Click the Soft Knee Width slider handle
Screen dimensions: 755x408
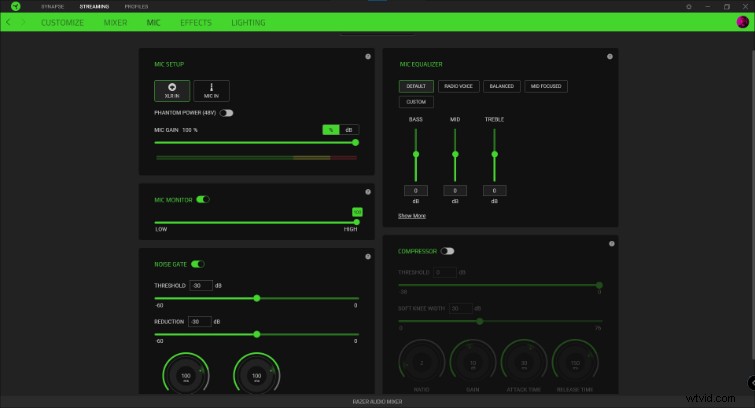(x=480, y=321)
